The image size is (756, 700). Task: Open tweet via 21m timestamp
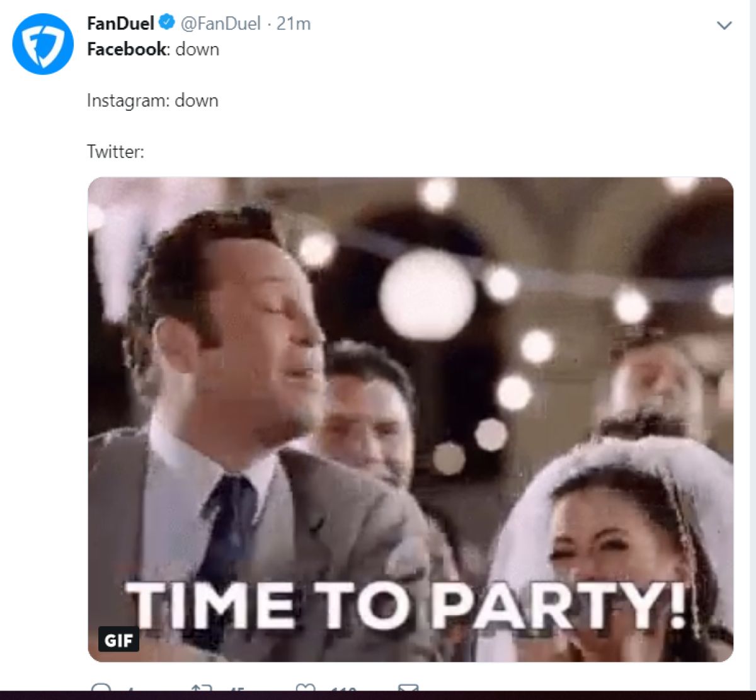(294, 23)
